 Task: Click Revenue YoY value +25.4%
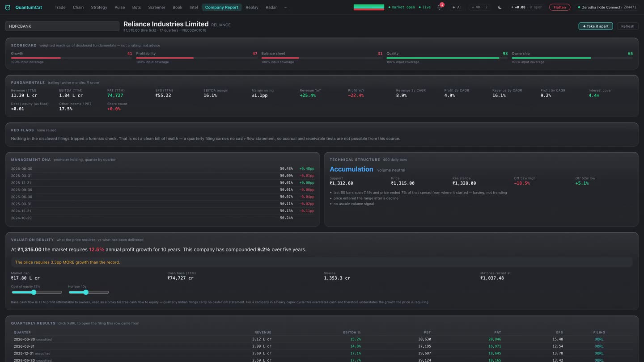click(308, 96)
